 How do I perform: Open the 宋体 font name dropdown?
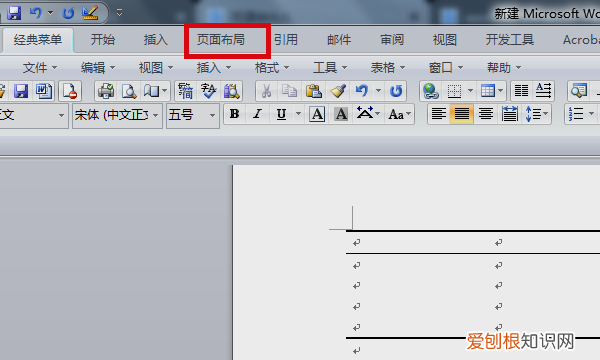156,115
